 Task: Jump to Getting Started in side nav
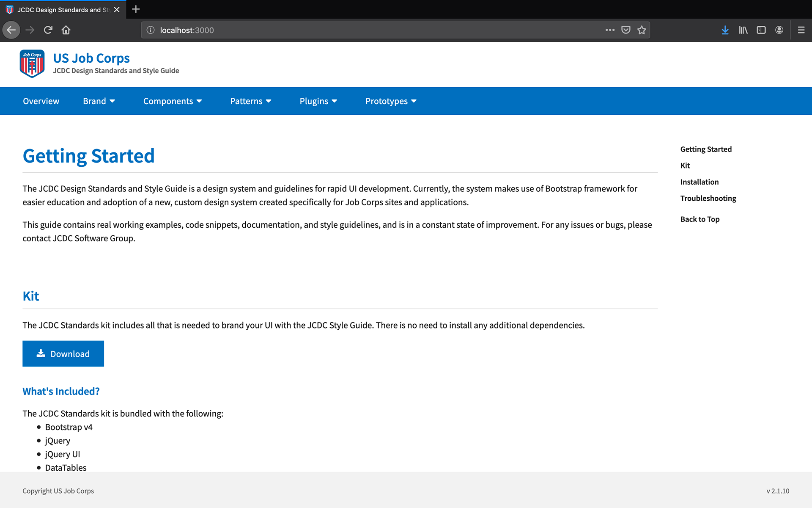[706, 149]
